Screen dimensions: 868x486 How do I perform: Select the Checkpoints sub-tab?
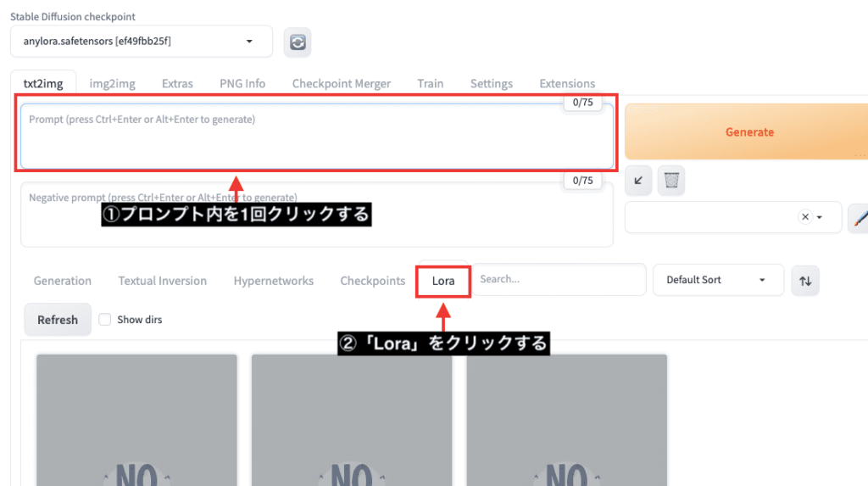373,281
